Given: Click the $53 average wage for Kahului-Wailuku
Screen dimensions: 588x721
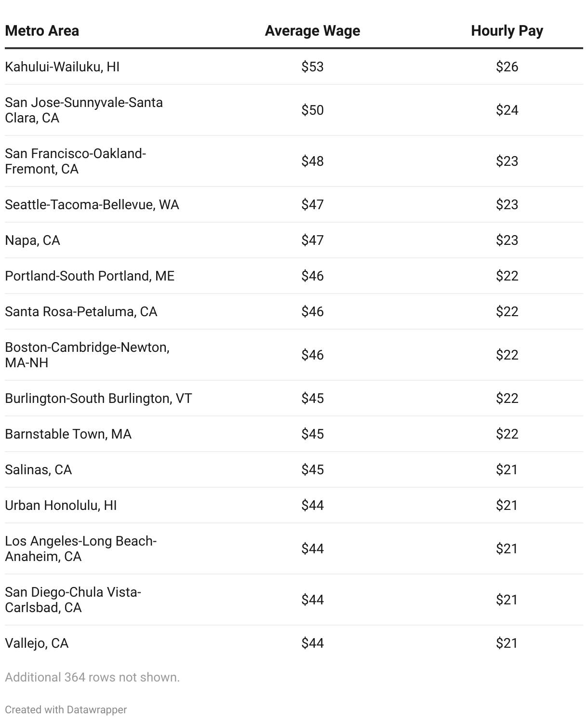Looking at the screenshot, I should [x=312, y=67].
